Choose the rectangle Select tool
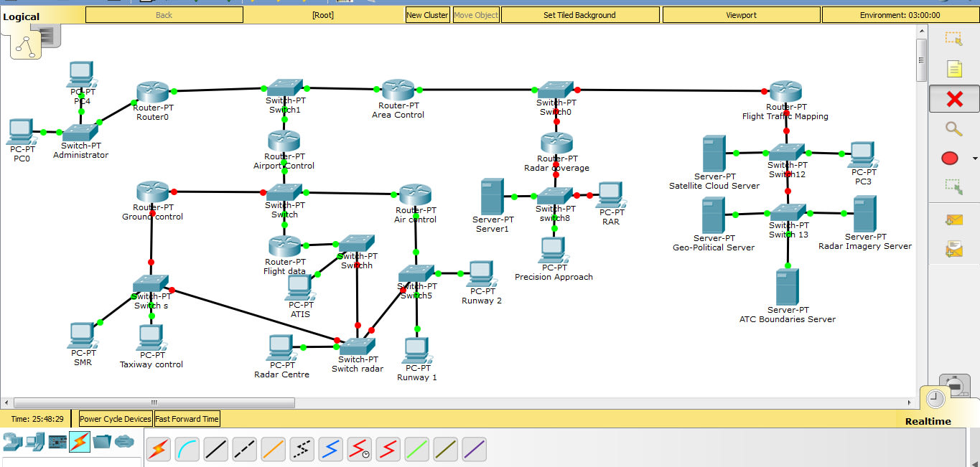The image size is (980, 467). (953, 38)
